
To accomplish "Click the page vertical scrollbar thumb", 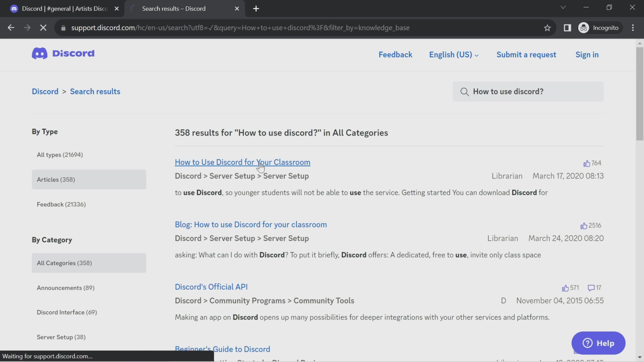I will point(639,94).
